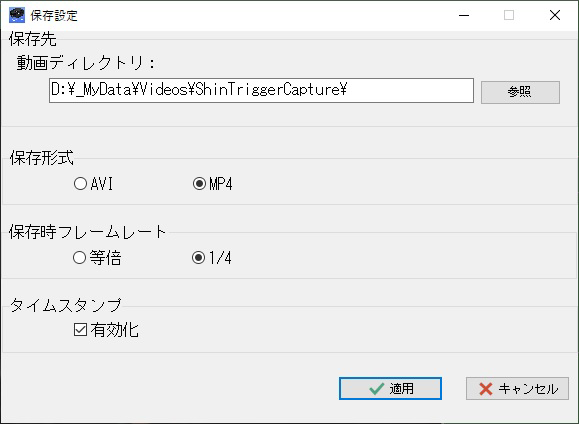Minimize the 保存設定 window
The width and height of the screenshot is (579, 424).
pos(464,15)
